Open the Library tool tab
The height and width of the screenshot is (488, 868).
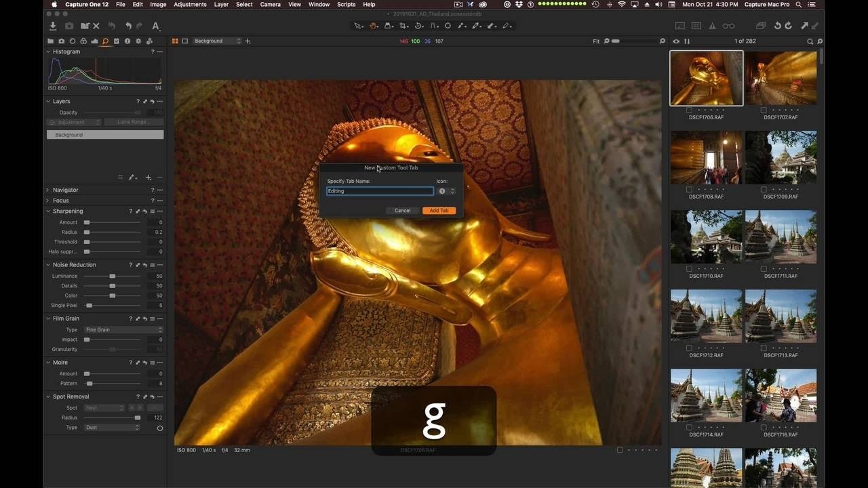tap(50, 41)
